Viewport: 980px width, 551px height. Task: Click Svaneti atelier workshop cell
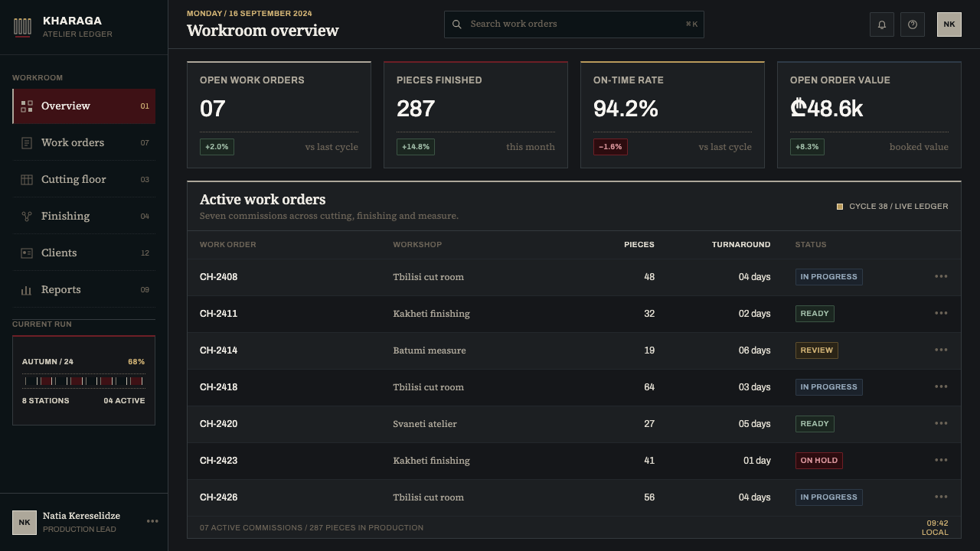coord(425,424)
